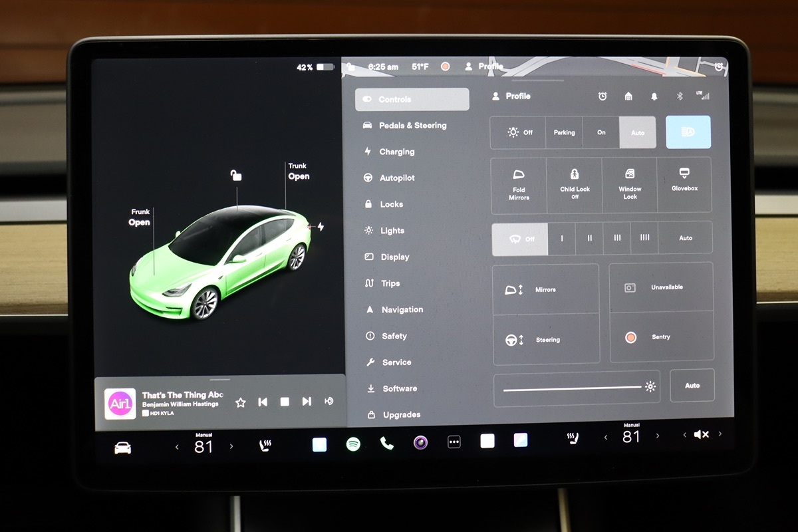Screen dimensions: 798x532
Task: Decrease passenger temperature with left arrow
Action: click(x=605, y=437)
